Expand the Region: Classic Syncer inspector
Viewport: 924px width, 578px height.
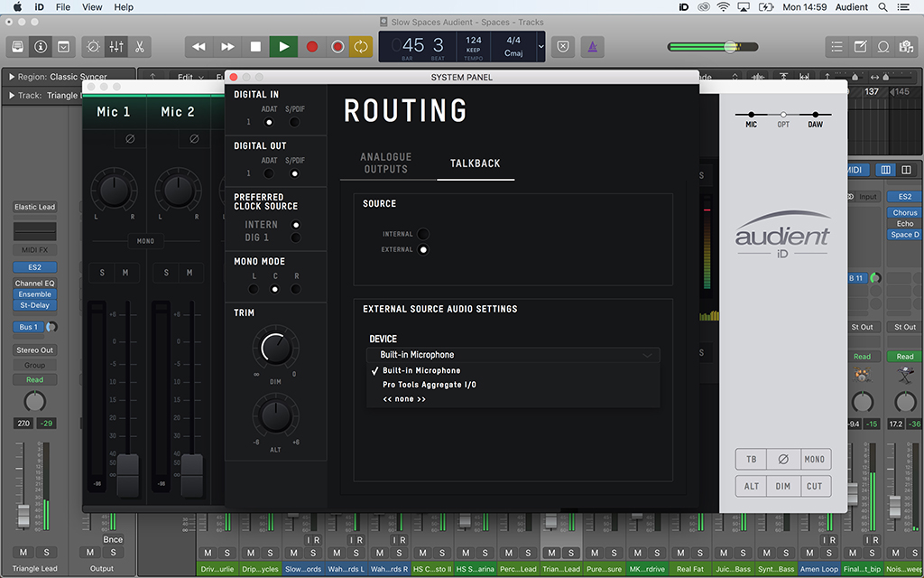click(x=12, y=78)
